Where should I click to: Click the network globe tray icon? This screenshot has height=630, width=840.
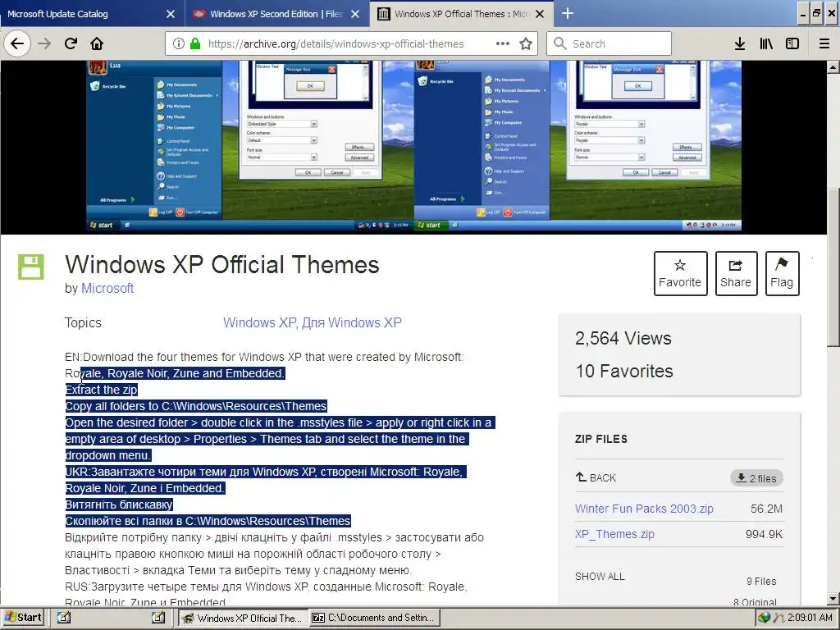pyautogui.click(x=765, y=618)
